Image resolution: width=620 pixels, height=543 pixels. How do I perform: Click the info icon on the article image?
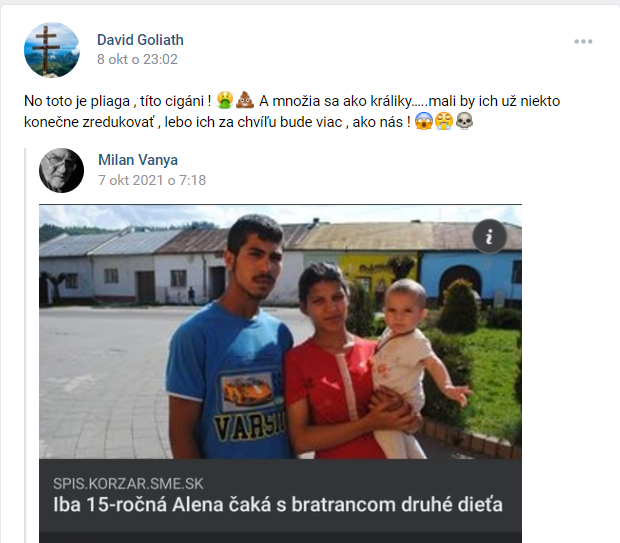click(490, 236)
